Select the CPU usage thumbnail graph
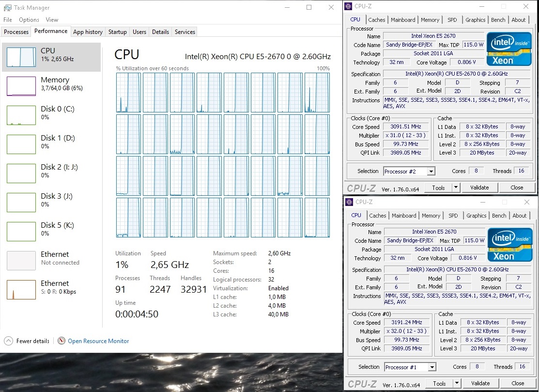This screenshot has height=392, width=539. [21, 57]
